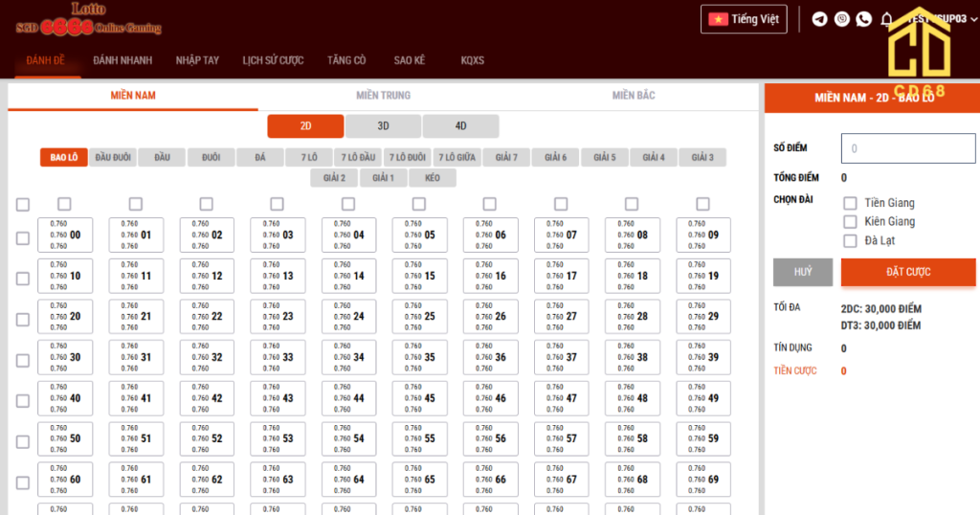Pick number 25 in the grid

pyautogui.click(x=420, y=316)
